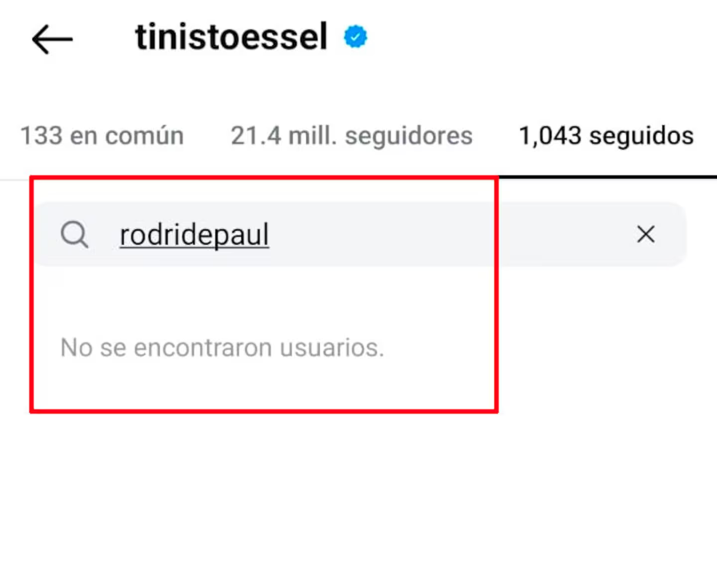Click the "No se encontraron usuarios." message
Viewport: 717px width, 588px height.
click(x=222, y=347)
